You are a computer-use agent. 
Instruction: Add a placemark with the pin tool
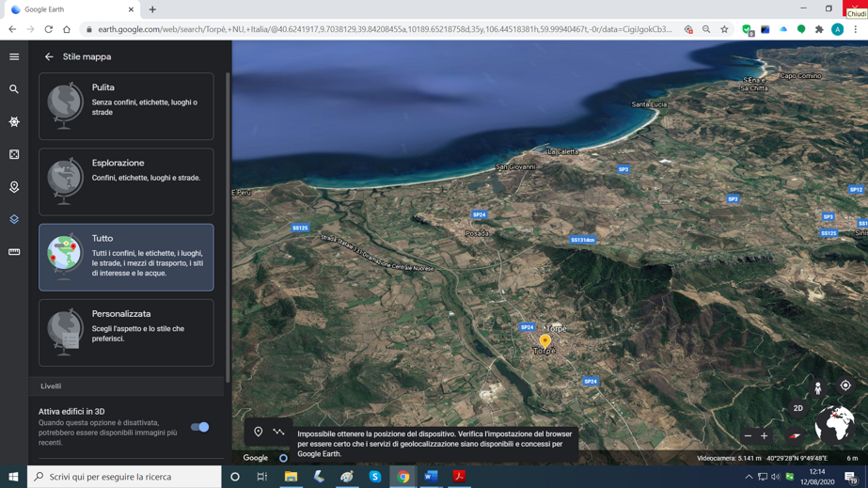click(x=258, y=432)
